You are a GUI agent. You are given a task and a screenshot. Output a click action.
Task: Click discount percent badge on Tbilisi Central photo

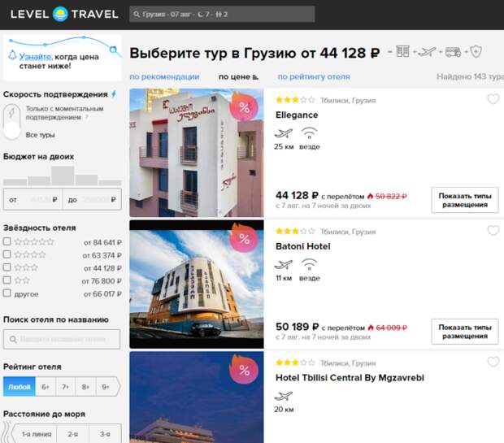[244, 370]
